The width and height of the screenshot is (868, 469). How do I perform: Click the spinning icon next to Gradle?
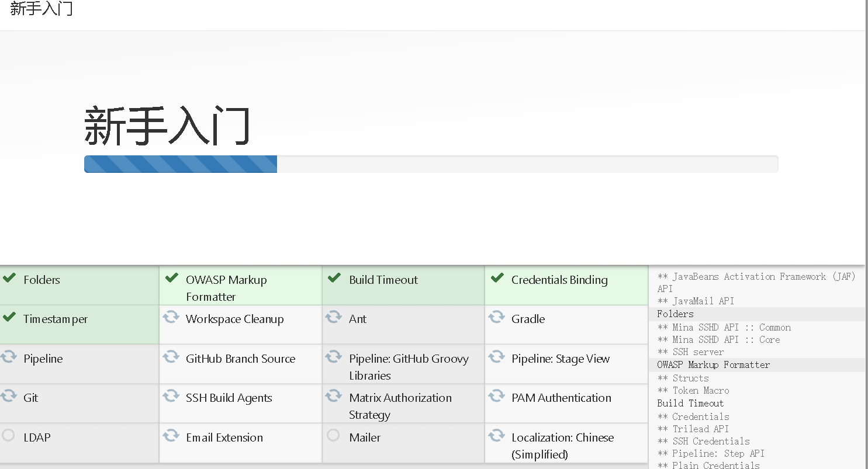click(x=496, y=317)
